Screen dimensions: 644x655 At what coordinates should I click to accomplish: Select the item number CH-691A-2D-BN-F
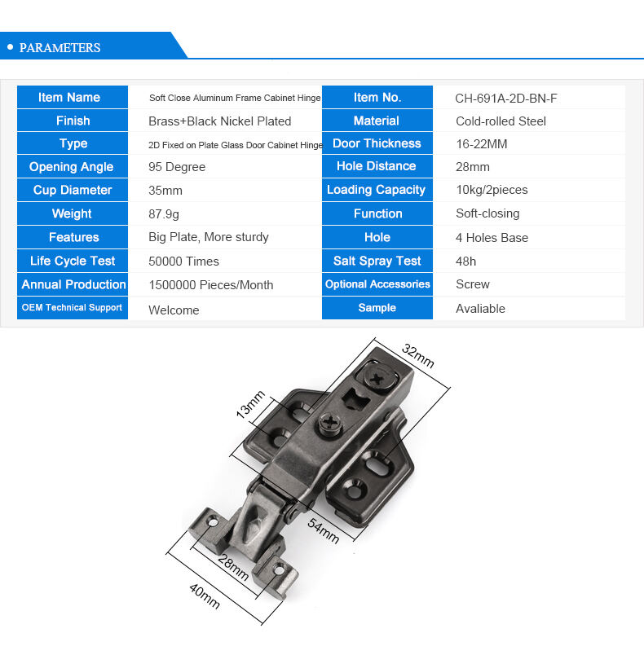point(505,98)
